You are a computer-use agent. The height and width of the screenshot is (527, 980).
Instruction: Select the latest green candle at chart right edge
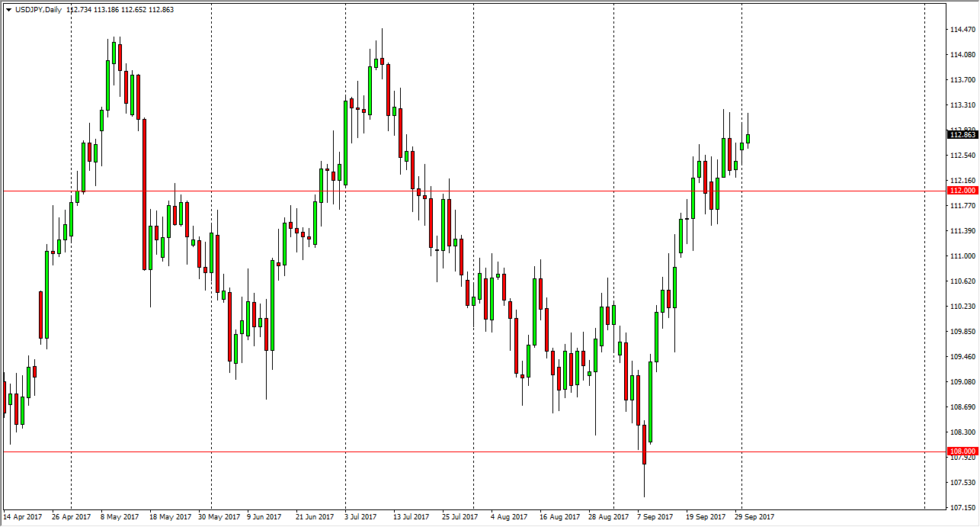(748, 137)
